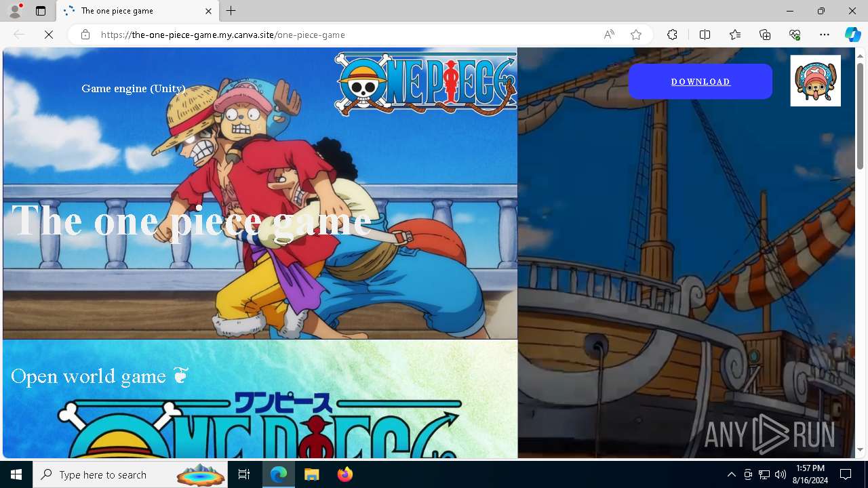This screenshot has height=488, width=868.
Task: Click the scrollbar up arrow
Action: point(861,56)
